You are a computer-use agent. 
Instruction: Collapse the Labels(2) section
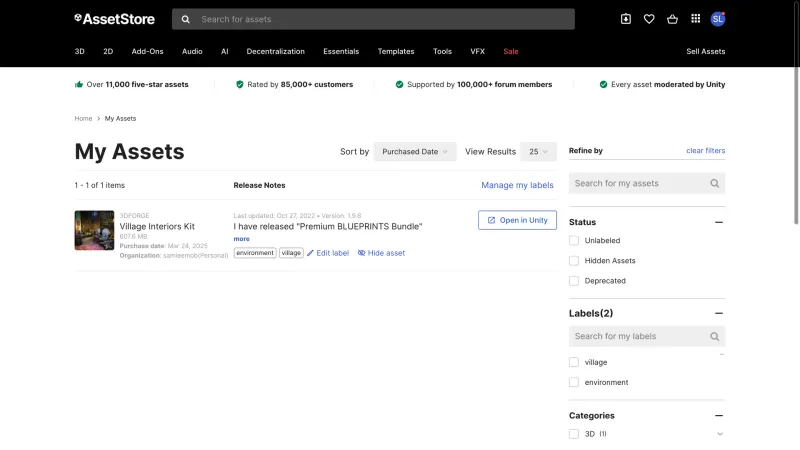click(719, 313)
